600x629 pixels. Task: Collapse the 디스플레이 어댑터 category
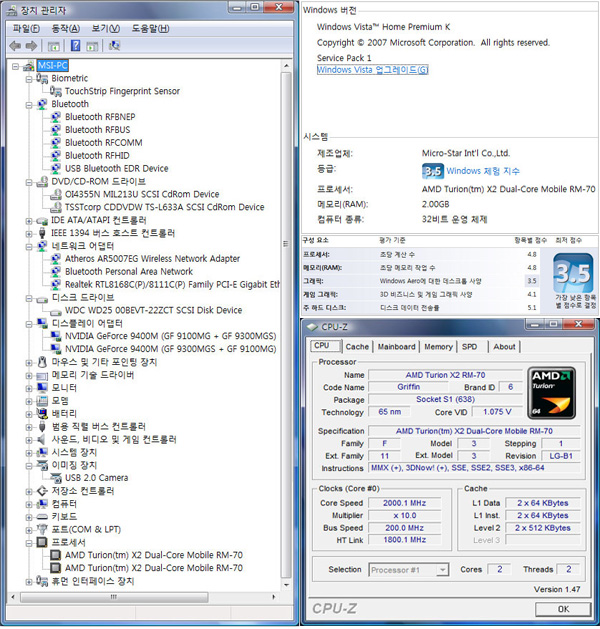coord(29,324)
